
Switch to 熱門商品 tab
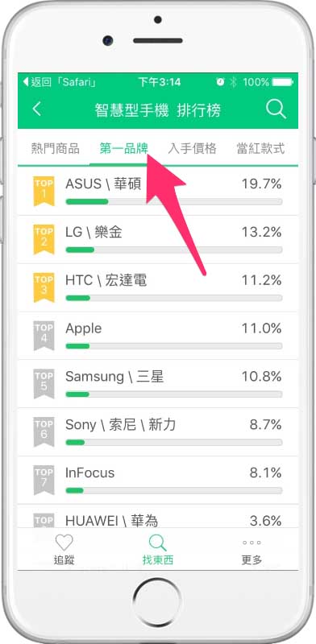click(x=55, y=148)
